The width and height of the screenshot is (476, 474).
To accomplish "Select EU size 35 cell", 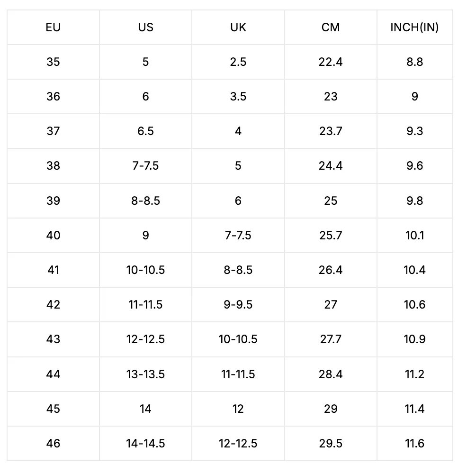I will tap(53, 62).
